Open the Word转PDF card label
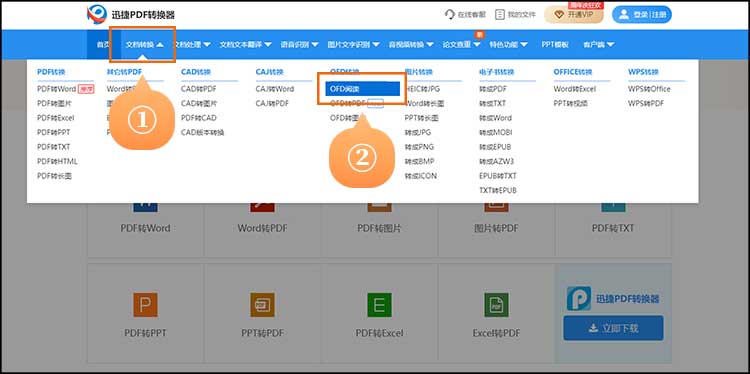Viewport: 750px width, 374px height. 263,228
